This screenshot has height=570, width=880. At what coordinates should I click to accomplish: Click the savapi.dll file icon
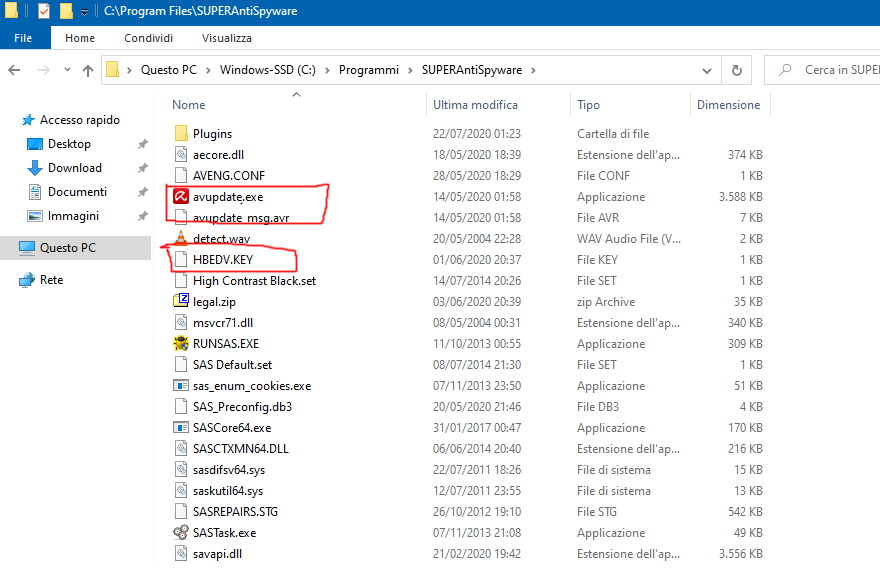point(181,554)
